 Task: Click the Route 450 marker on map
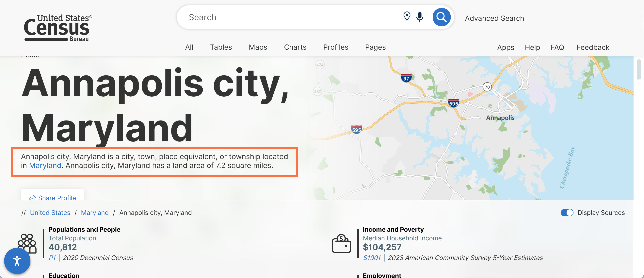click(x=317, y=92)
